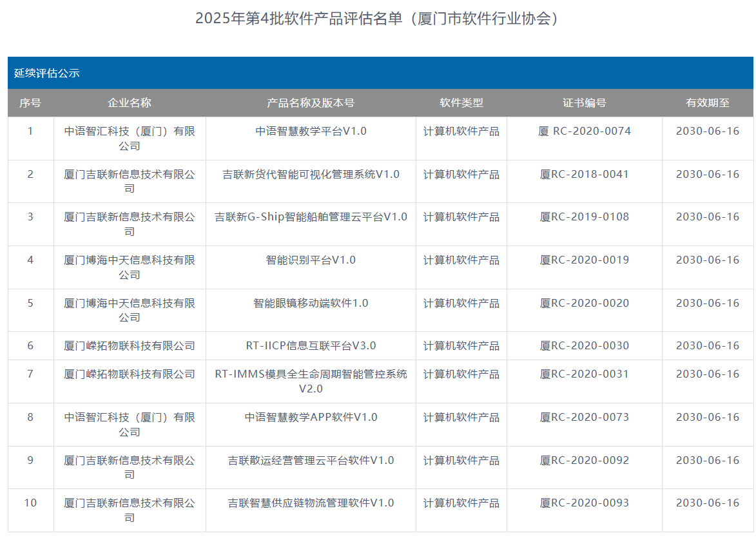The image size is (756, 540).
Task: Click the 有效期至 column header
Action: tap(708, 103)
